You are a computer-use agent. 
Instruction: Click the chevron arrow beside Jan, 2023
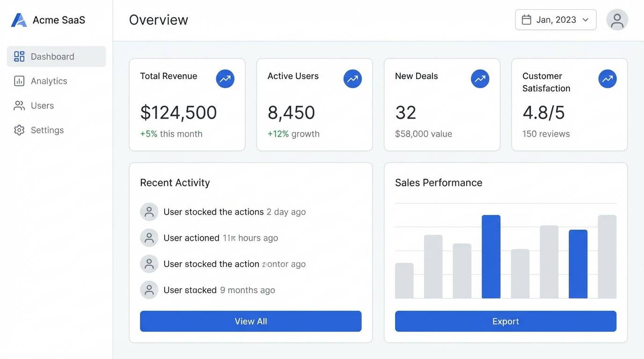click(x=585, y=20)
